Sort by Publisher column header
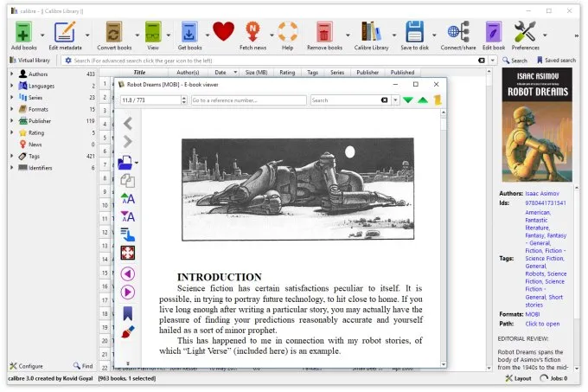588x392 pixels. point(367,73)
